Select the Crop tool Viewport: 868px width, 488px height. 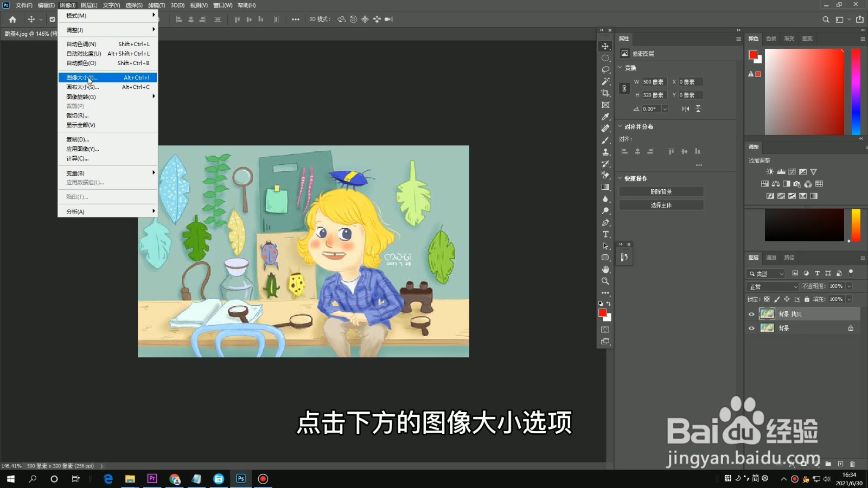tap(605, 93)
